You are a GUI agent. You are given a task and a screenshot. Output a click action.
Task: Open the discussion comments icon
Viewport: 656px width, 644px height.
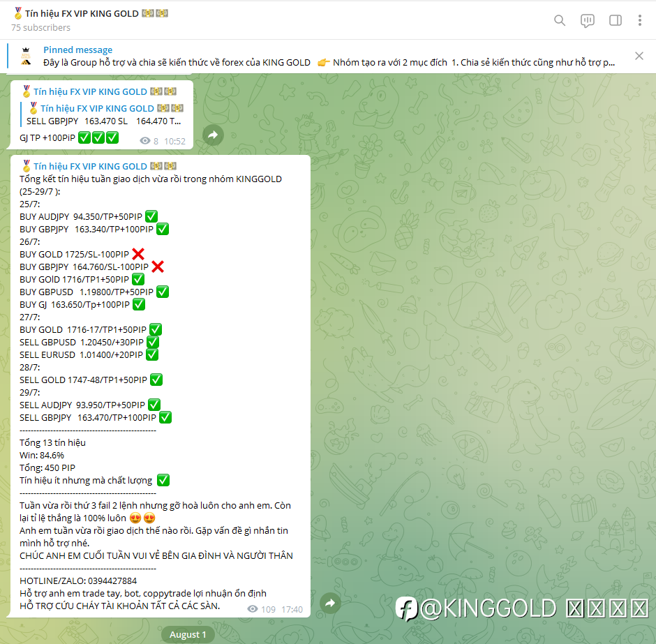(x=588, y=20)
